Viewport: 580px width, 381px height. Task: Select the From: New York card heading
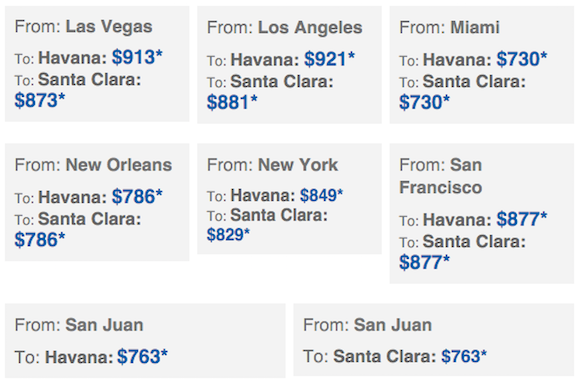[272, 165]
